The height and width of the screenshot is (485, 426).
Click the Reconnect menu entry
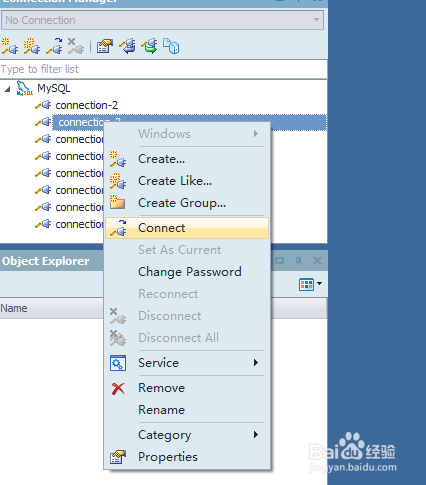tap(187, 294)
